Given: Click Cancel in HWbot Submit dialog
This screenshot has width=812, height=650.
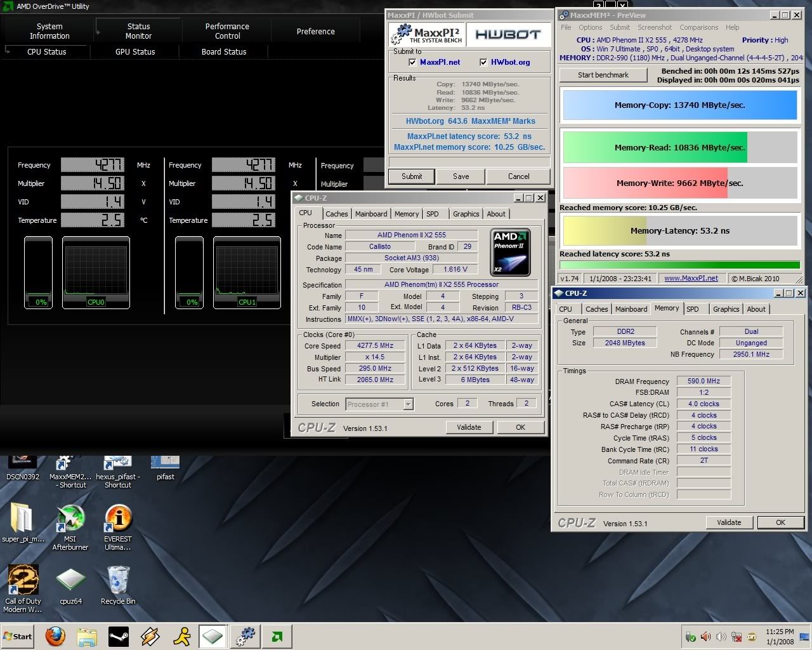Looking at the screenshot, I should (x=518, y=176).
